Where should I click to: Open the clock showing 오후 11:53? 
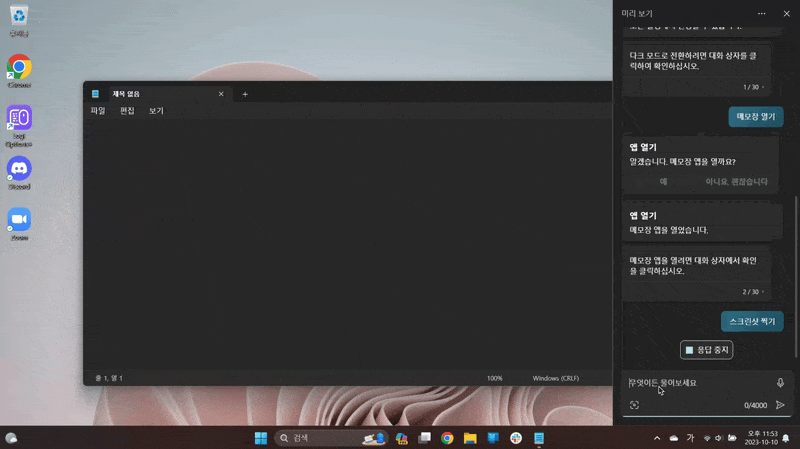tap(763, 438)
